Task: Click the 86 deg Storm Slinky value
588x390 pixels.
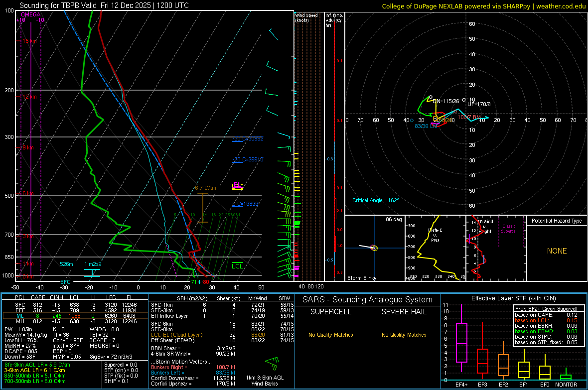Action: 394,219
